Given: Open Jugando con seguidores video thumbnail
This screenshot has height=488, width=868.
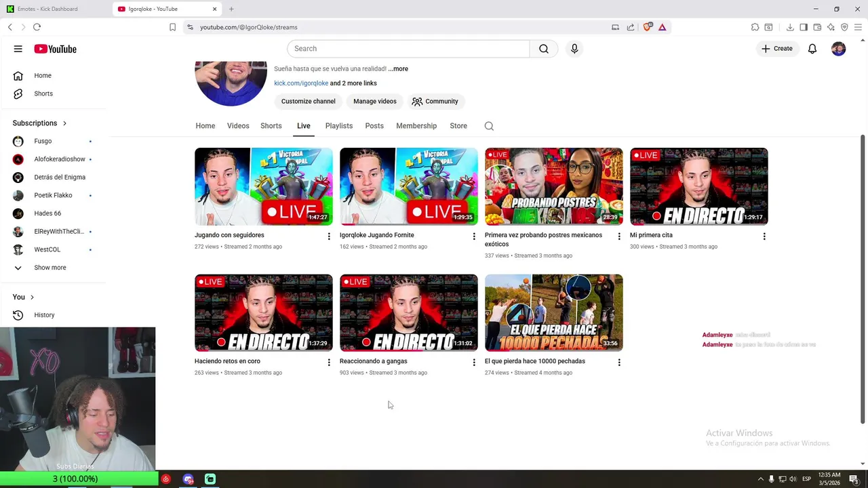Looking at the screenshot, I should point(264,186).
